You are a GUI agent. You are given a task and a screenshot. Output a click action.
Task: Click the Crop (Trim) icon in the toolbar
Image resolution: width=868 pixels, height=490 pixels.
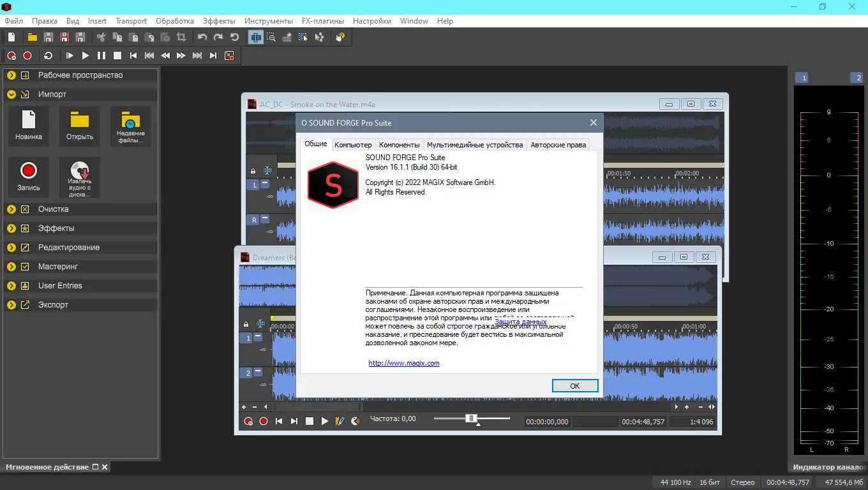(181, 38)
